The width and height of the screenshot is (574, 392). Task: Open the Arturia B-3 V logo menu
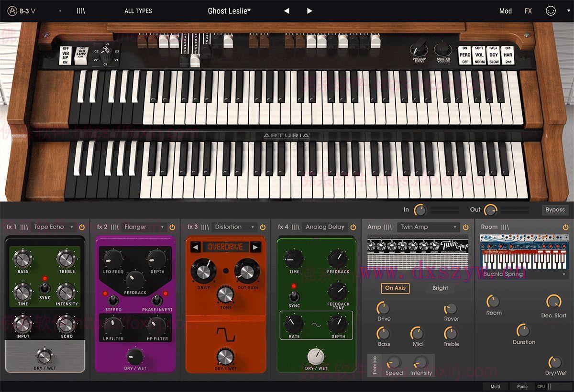21,11
